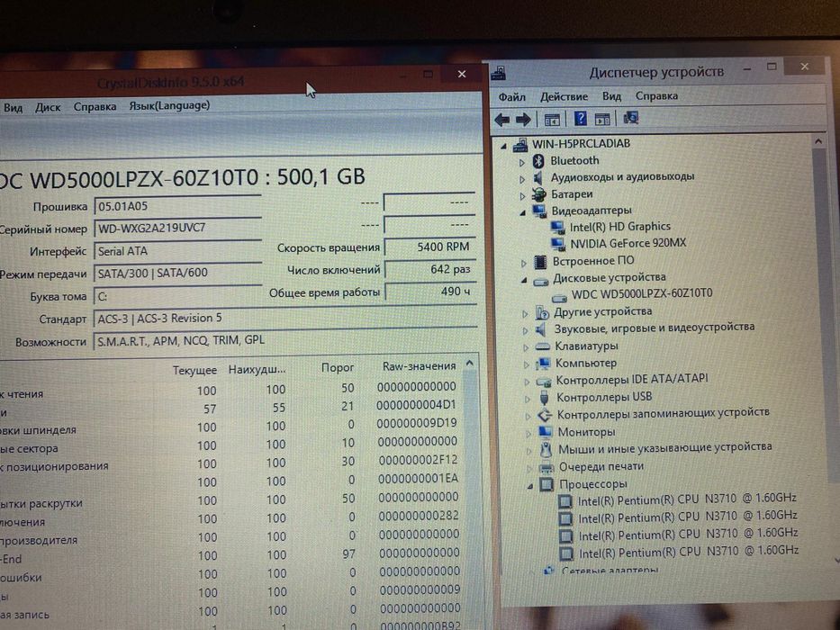Click the Back arrow in Device Manager toolbar
Image resolution: width=840 pixels, height=630 pixels.
502,120
